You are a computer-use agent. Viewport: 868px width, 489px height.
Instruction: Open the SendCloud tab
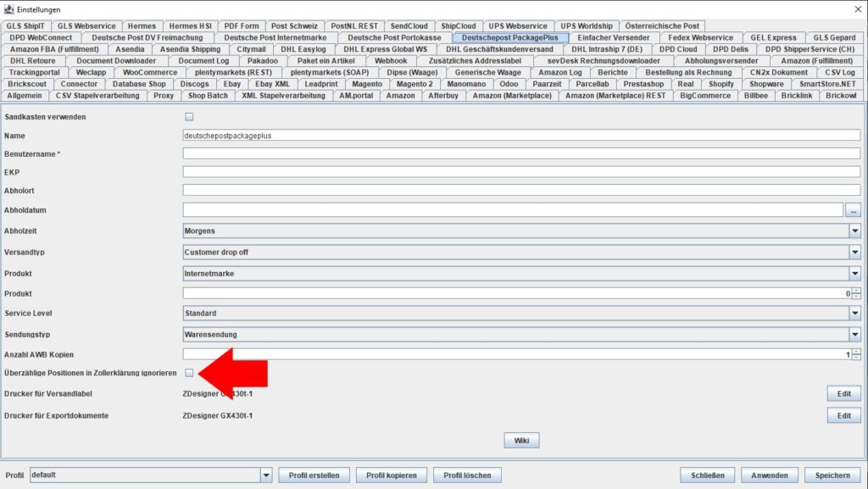coord(409,26)
